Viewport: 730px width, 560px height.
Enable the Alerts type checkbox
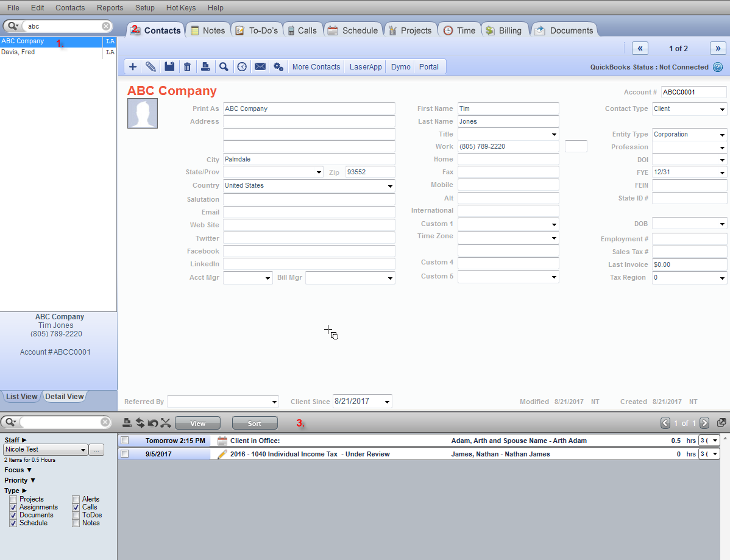click(76, 500)
